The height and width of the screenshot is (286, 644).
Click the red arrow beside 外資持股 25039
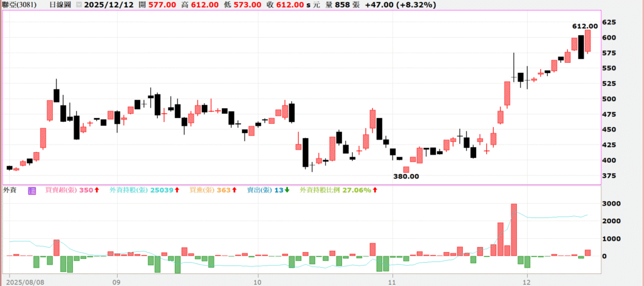(x=177, y=189)
